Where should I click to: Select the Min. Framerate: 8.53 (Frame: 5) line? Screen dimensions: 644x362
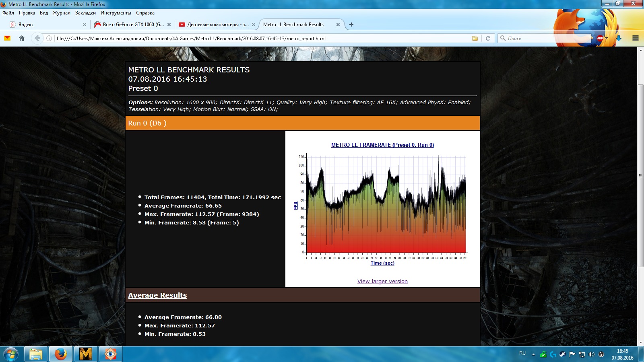tap(192, 222)
